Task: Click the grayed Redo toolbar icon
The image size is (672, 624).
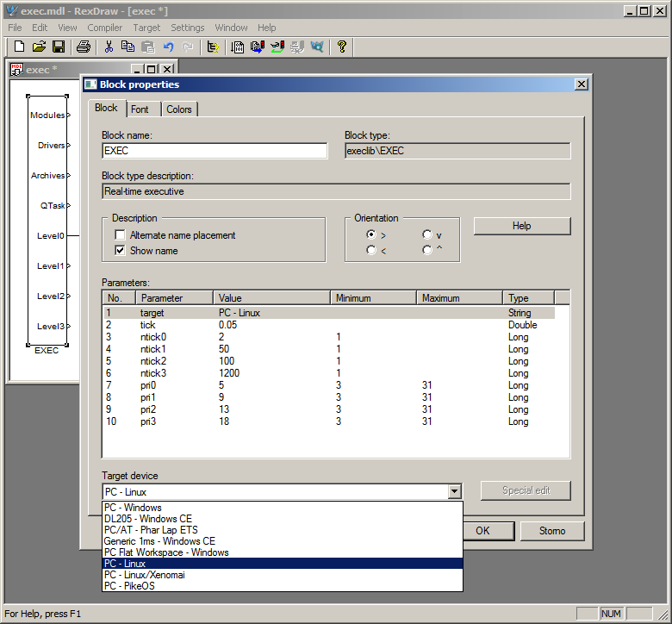Action: (188, 47)
